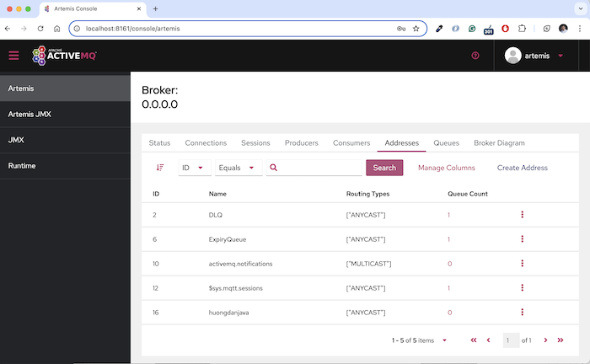The width and height of the screenshot is (590, 364).
Task: Click the Name column header
Action: tap(217, 194)
